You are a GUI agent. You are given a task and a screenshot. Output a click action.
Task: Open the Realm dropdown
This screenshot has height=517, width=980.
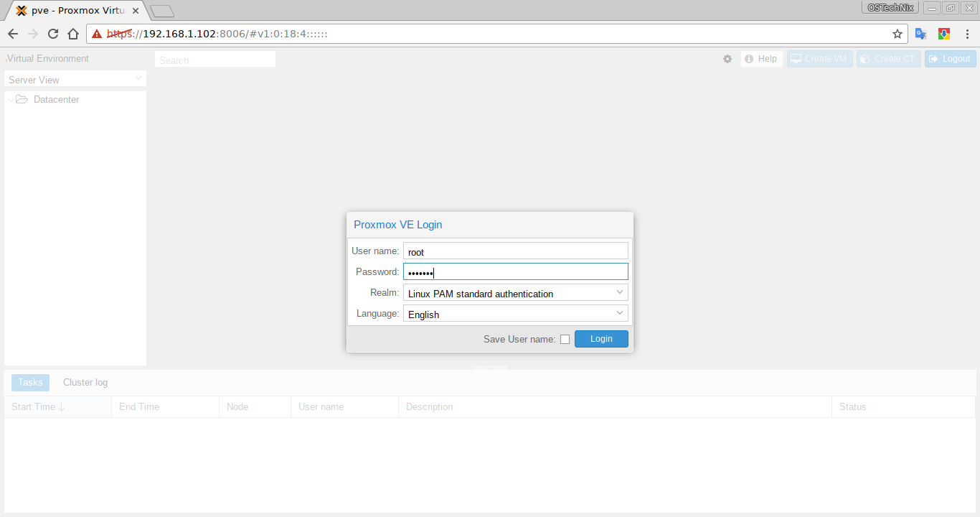(619, 292)
